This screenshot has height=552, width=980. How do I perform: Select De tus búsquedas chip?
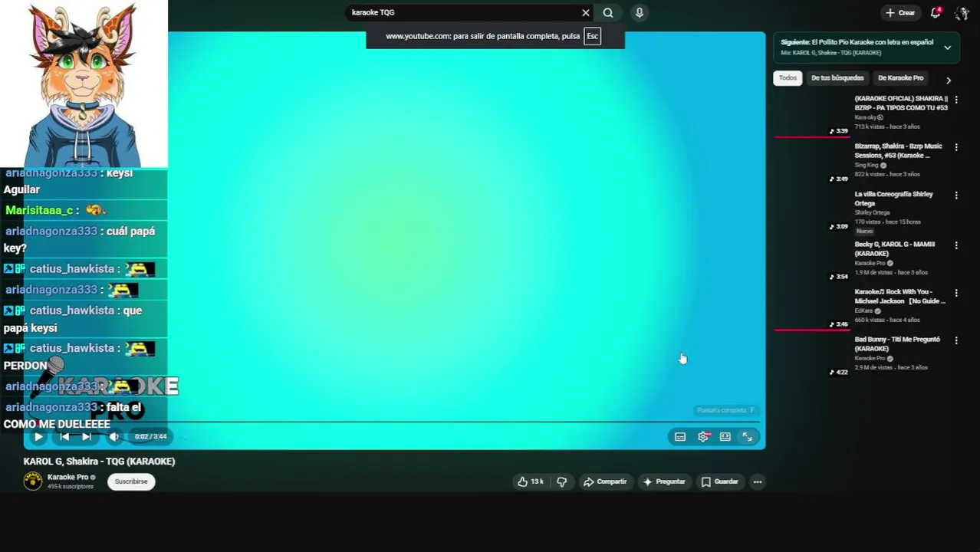point(837,78)
